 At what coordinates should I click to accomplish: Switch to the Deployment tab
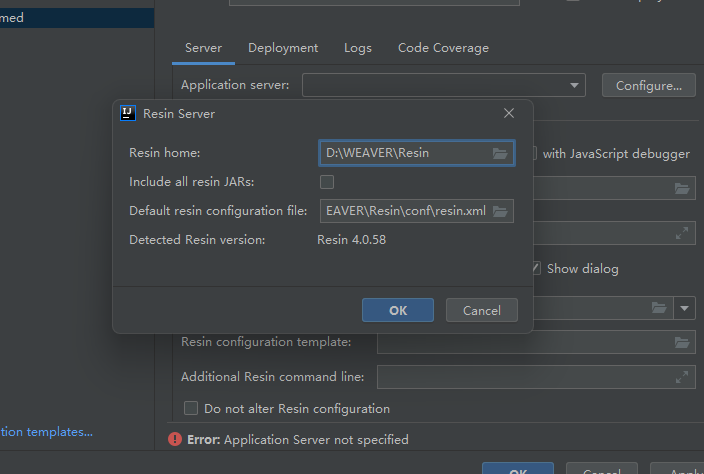(283, 48)
